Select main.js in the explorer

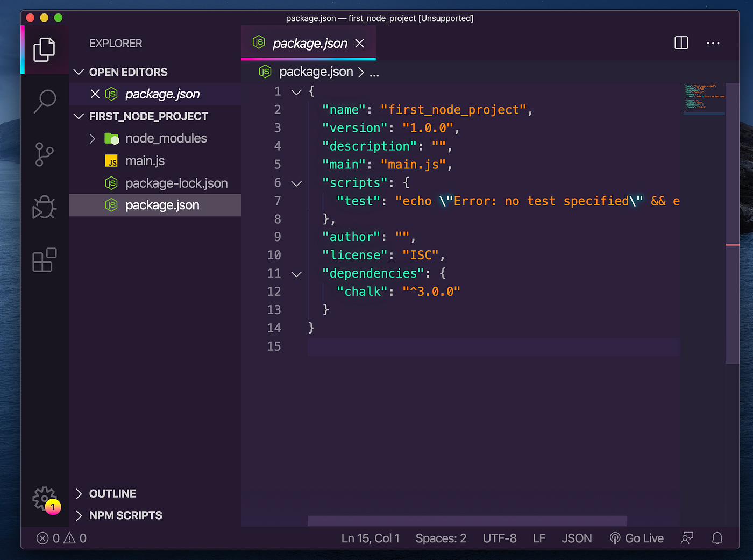pyautogui.click(x=145, y=160)
